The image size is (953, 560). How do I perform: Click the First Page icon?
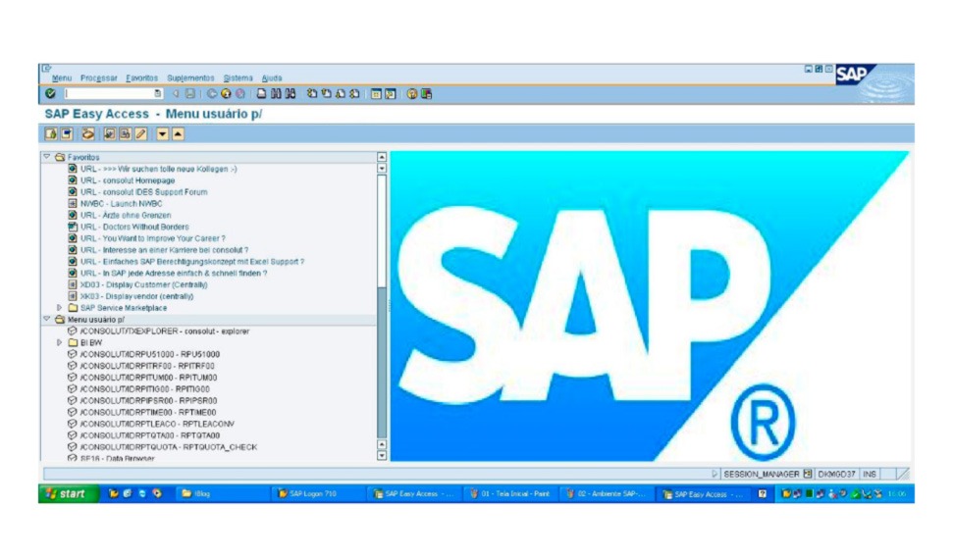click(x=312, y=93)
